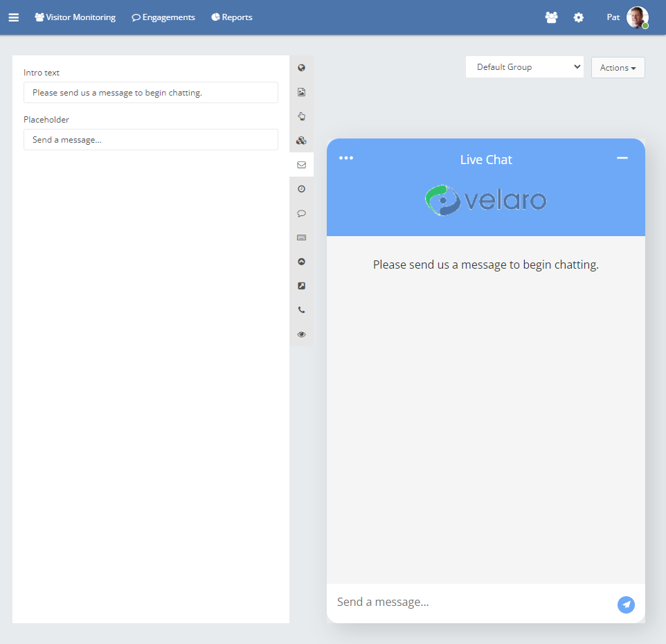
Task: Minimize the Live Chat widget preview
Action: (x=622, y=158)
